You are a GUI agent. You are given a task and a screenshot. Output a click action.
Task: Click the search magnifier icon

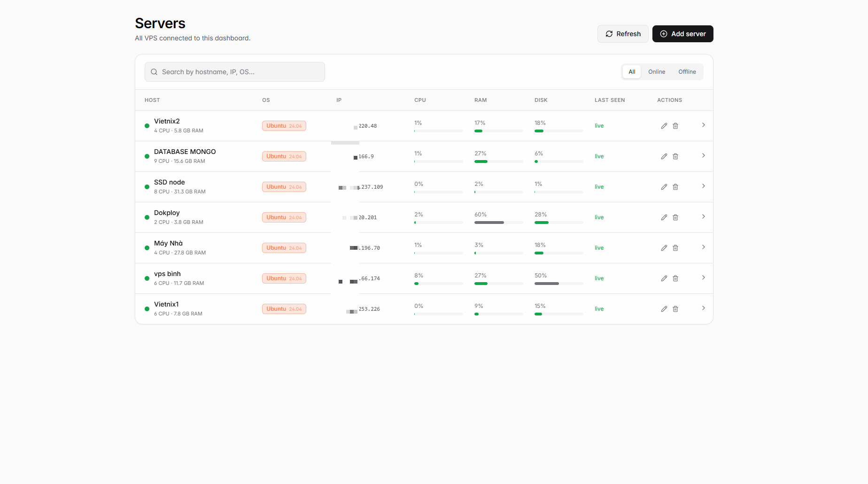[154, 72]
